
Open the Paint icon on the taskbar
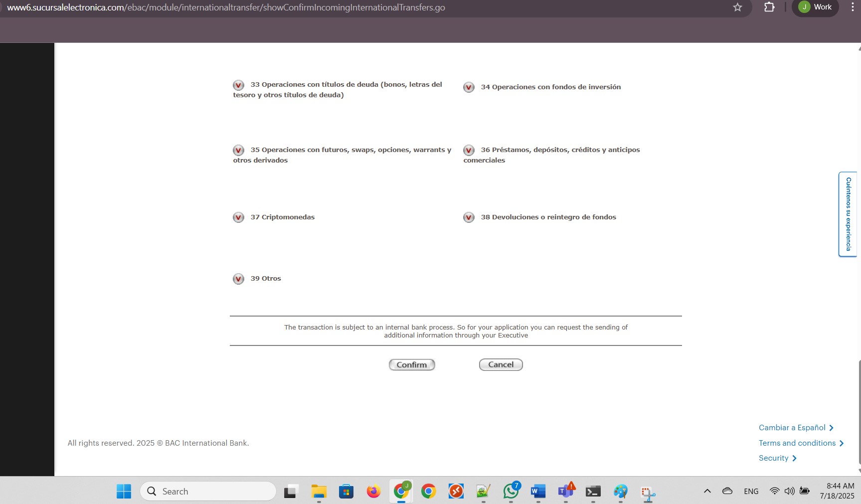[x=620, y=492]
